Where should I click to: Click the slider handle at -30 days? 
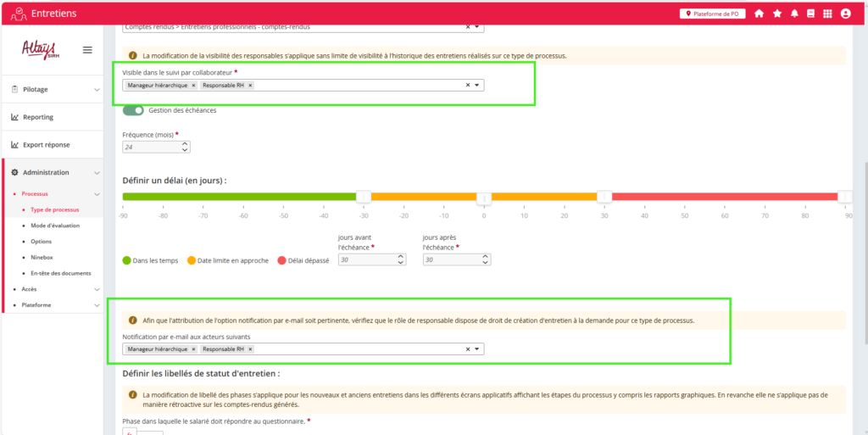[x=363, y=197]
